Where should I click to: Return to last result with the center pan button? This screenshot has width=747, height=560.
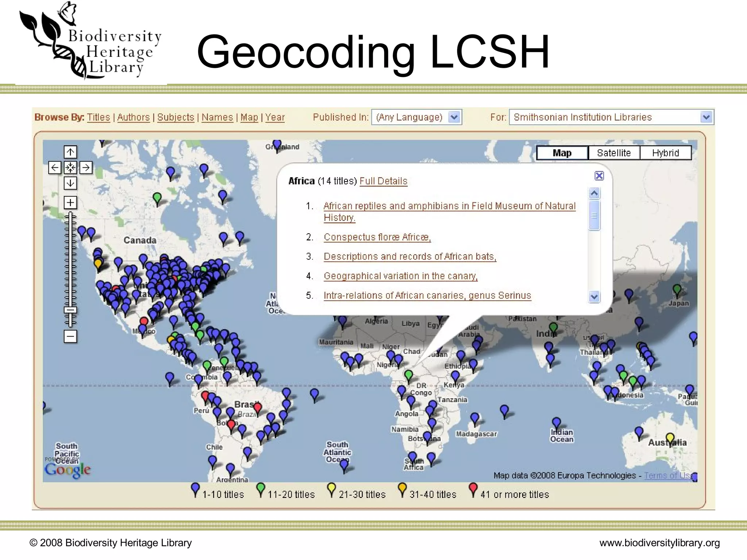[70, 167]
